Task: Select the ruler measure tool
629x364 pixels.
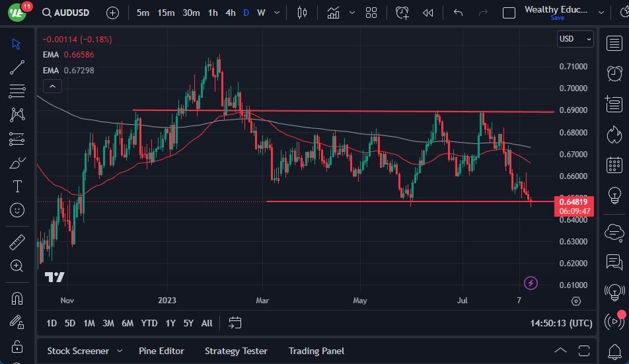Action: coord(17,242)
